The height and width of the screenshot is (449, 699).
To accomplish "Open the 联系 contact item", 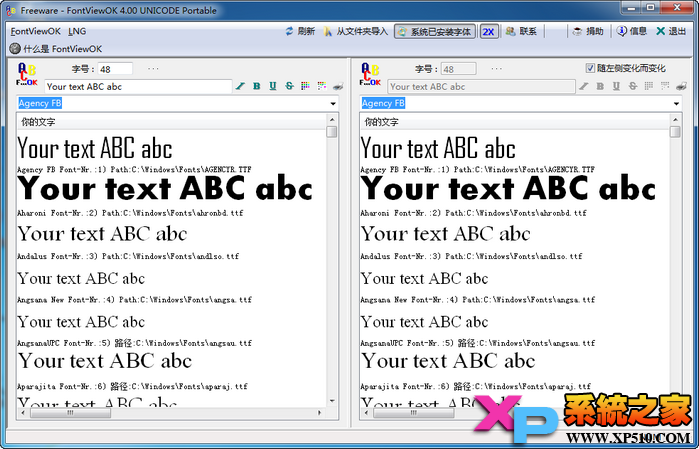I will click(x=521, y=31).
